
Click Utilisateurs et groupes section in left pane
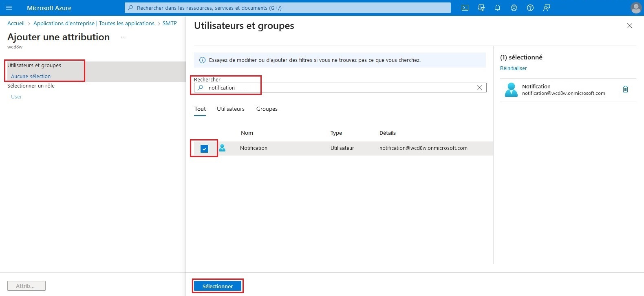[34, 66]
